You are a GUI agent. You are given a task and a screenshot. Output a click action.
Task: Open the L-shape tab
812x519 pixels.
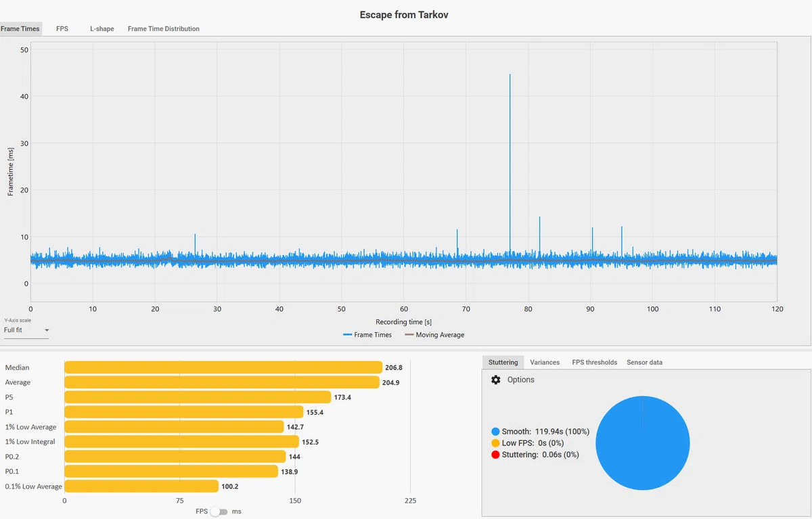point(102,29)
